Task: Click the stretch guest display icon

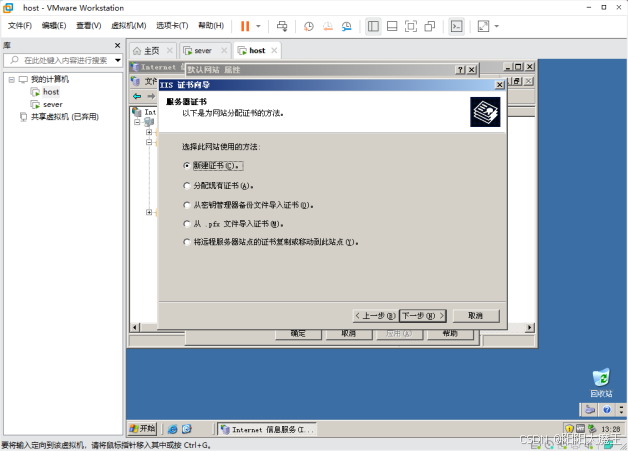Action: click(x=483, y=26)
